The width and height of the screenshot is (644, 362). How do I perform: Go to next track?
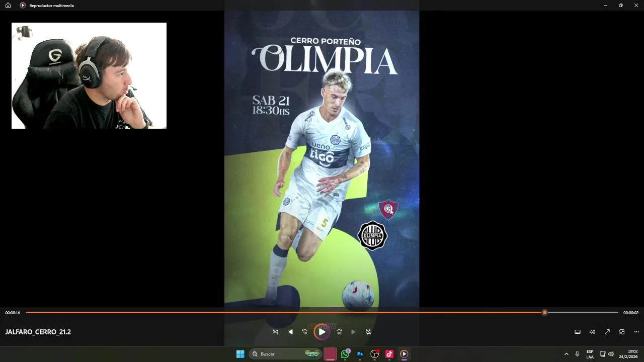(x=354, y=332)
